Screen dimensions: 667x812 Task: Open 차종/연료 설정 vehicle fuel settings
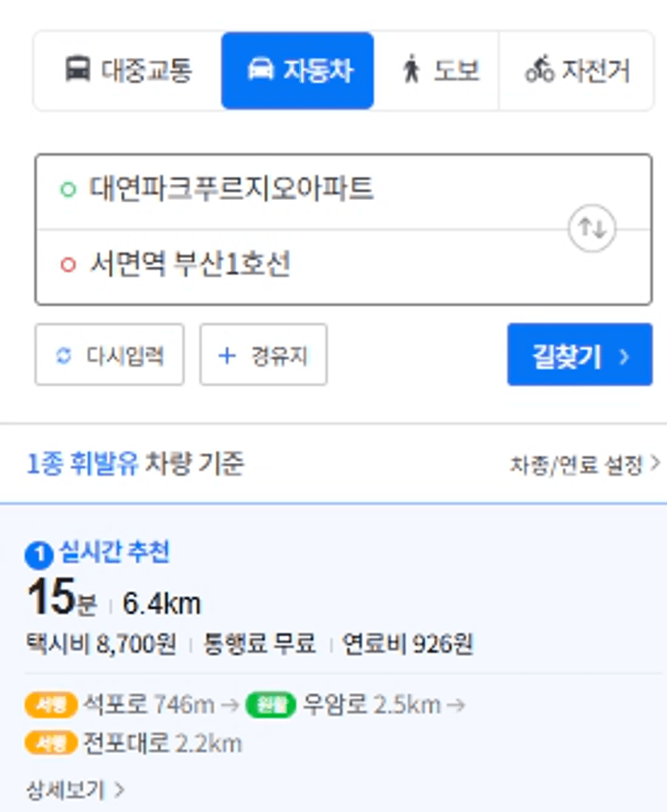pyautogui.click(x=586, y=464)
